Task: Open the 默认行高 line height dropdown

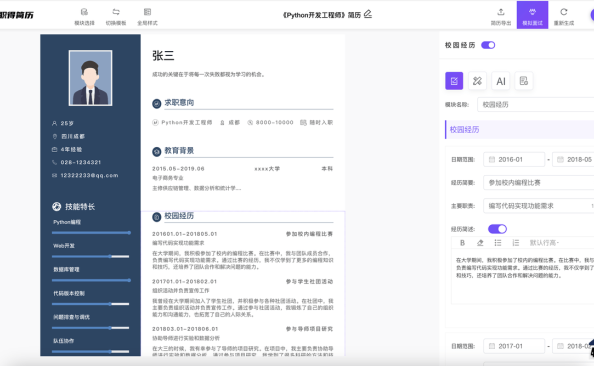Action: (544, 243)
